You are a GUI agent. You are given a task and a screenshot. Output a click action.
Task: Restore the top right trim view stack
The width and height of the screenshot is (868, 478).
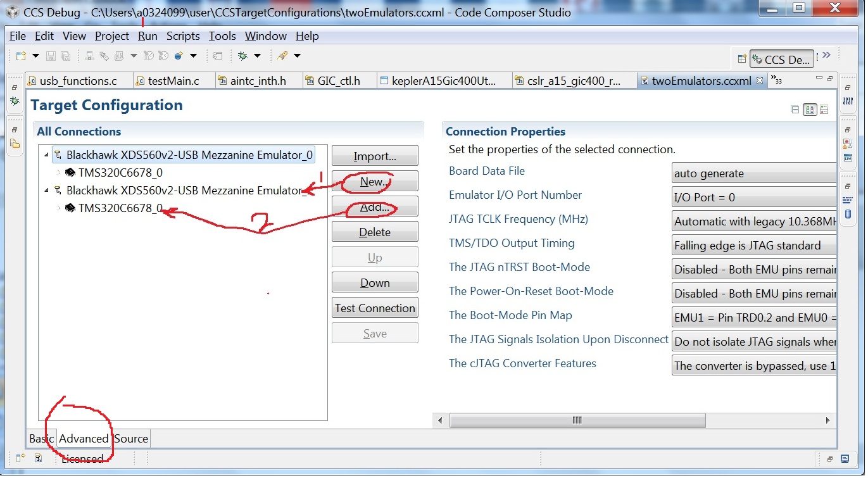pos(848,87)
